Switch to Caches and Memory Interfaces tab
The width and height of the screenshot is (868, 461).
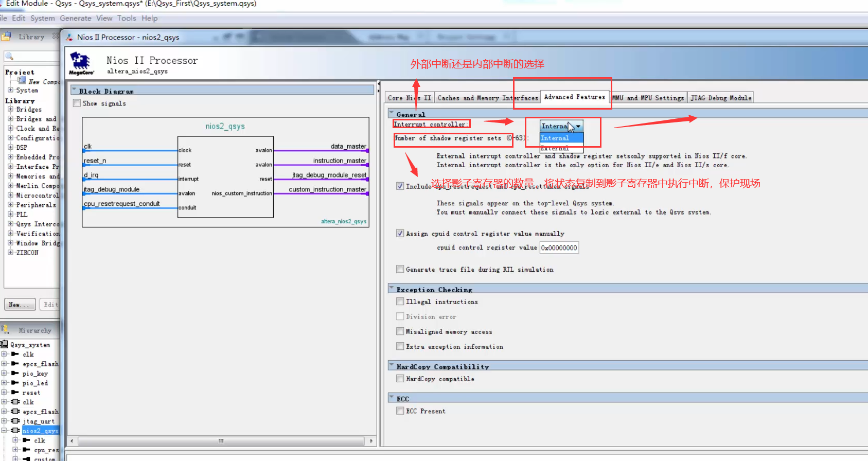click(487, 98)
